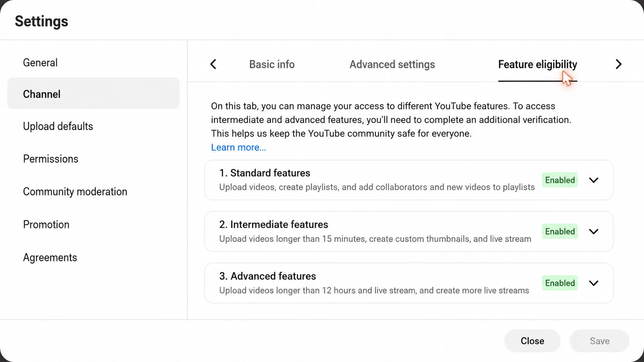Click the 'Upload videos, create playlists' description
The height and width of the screenshot is (362, 644).
click(377, 187)
